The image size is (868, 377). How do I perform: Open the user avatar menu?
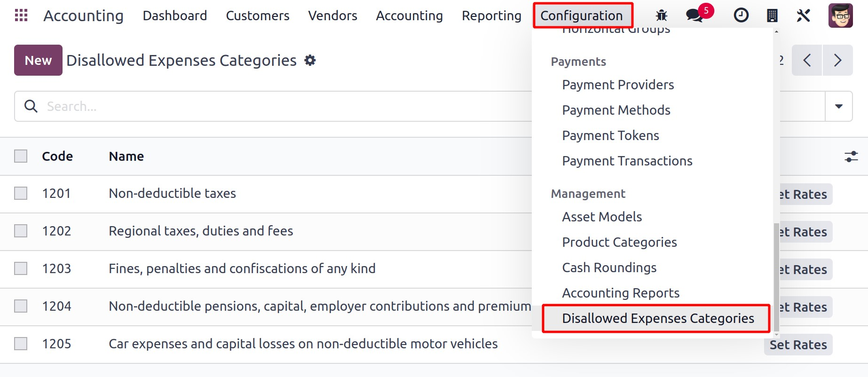(840, 16)
